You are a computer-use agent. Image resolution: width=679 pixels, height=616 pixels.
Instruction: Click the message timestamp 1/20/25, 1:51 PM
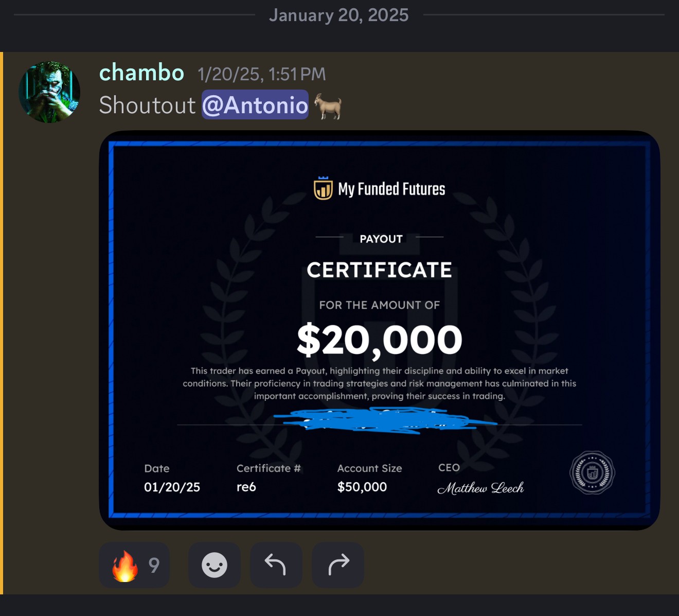click(x=262, y=74)
